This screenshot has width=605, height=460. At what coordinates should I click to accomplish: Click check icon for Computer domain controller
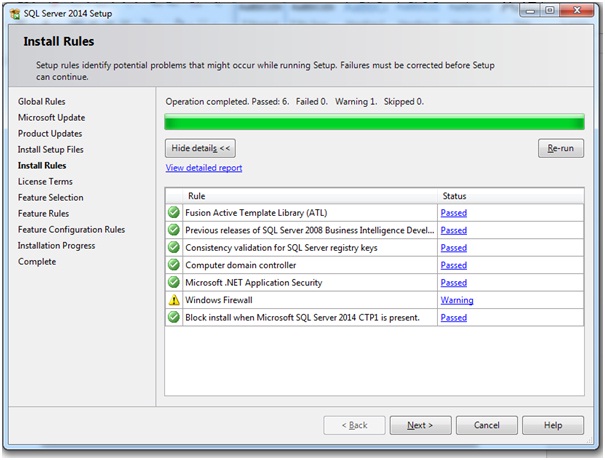point(174,265)
